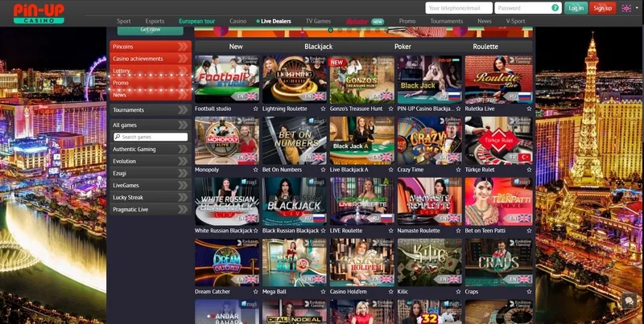The height and width of the screenshot is (324, 644).
Task: Open White Russian Blackjack thumbnail
Action: click(x=227, y=201)
